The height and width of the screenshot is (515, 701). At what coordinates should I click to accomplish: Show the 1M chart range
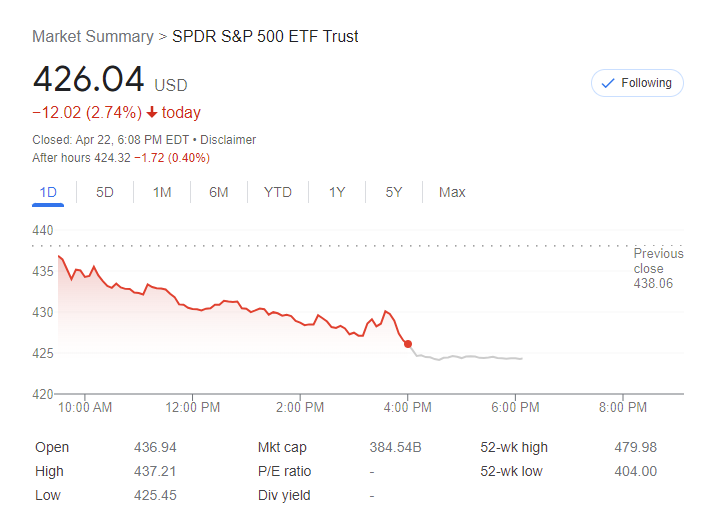tap(162, 192)
